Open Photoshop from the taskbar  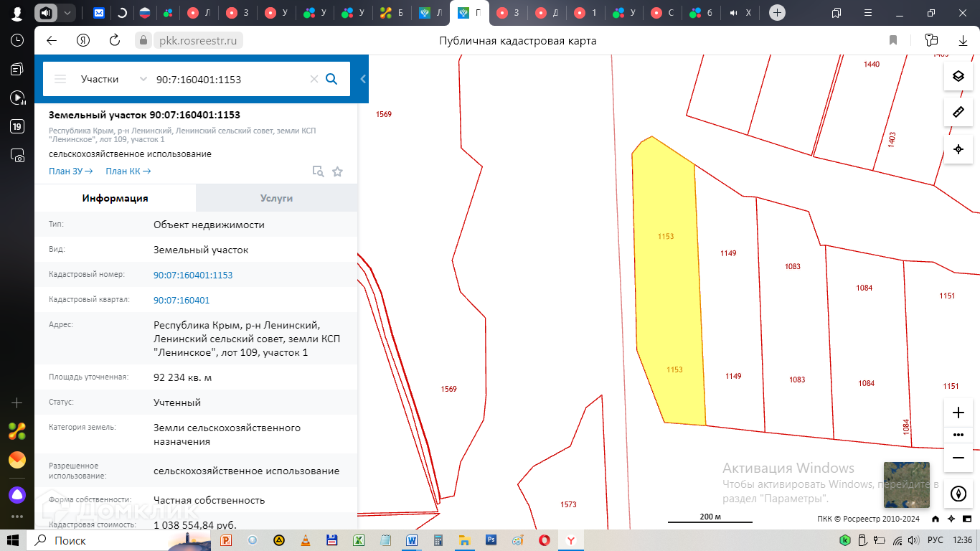pyautogui.click(x=491, y=540)
